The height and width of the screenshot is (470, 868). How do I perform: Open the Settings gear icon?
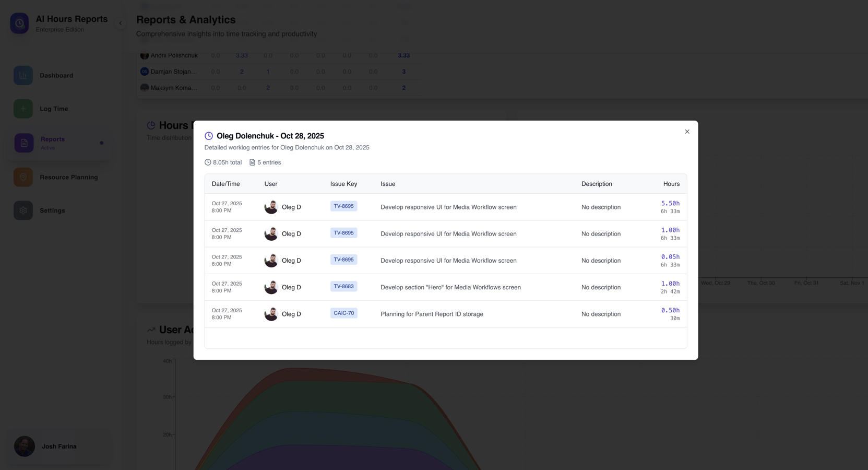tap(23, 210)
